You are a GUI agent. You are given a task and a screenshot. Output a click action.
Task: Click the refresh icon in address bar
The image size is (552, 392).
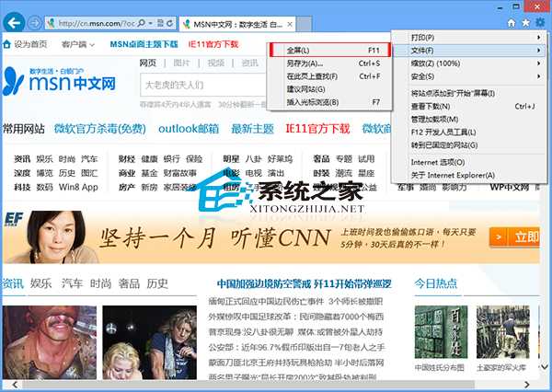(170, 23)
